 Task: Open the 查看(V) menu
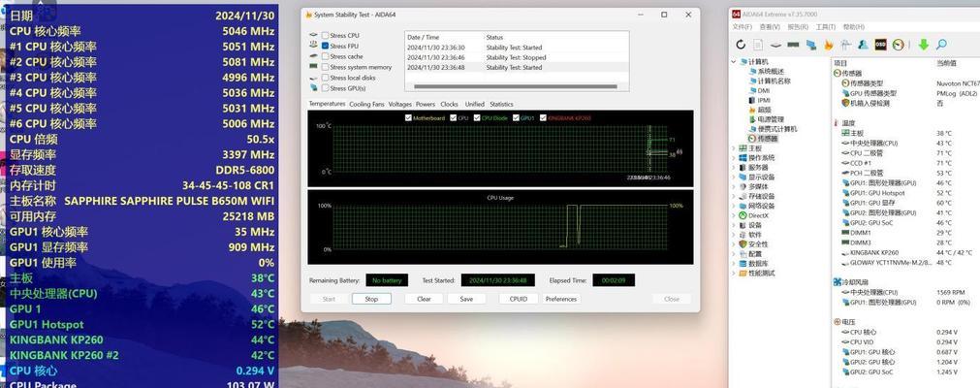770,27
